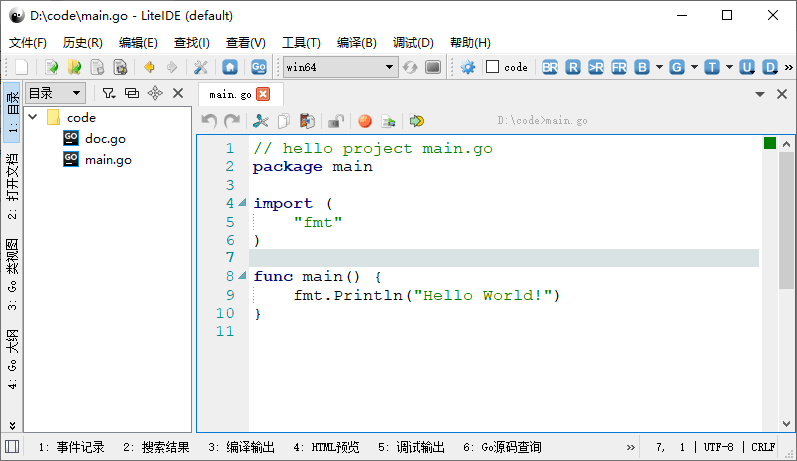Close the folder side panel
The height and width of the screenshot is (461, 797).
point(178,93)
